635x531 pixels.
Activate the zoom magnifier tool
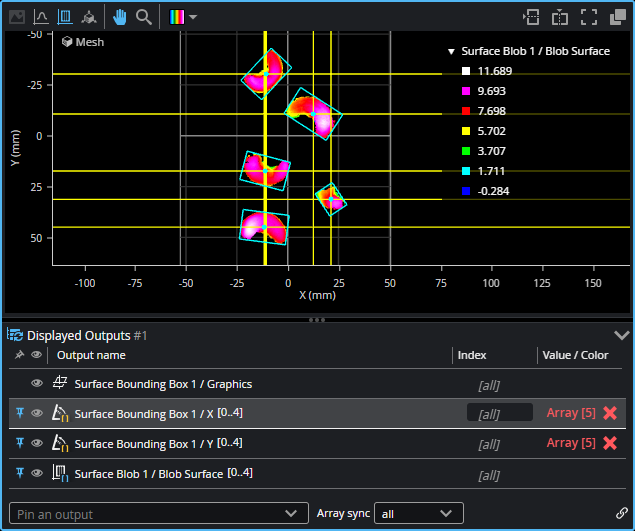click(x=144, y=17)
